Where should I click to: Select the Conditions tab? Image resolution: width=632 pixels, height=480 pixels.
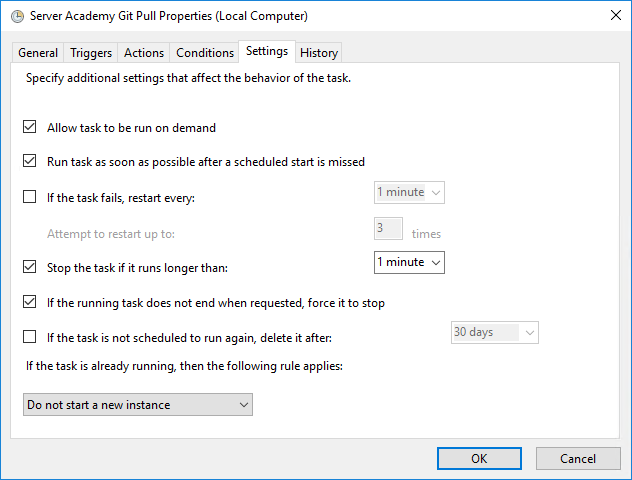pyautogui.click(x=204, y=53)
